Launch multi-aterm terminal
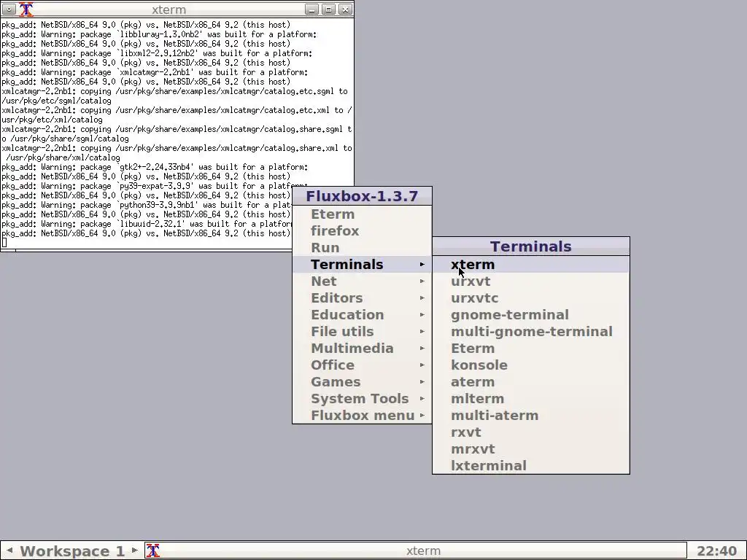747x560 pixels. point(531,415)
